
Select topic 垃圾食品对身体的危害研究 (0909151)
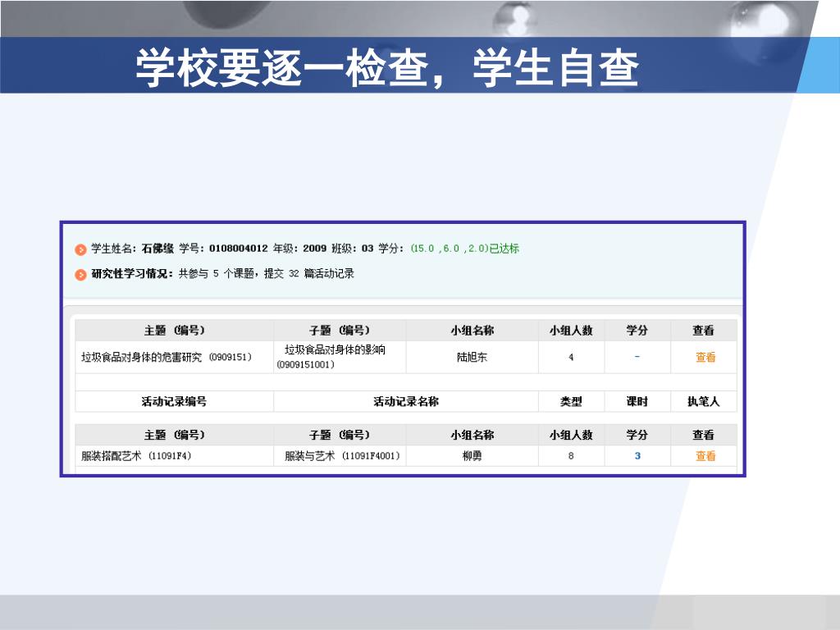click(x=167, y=358)
